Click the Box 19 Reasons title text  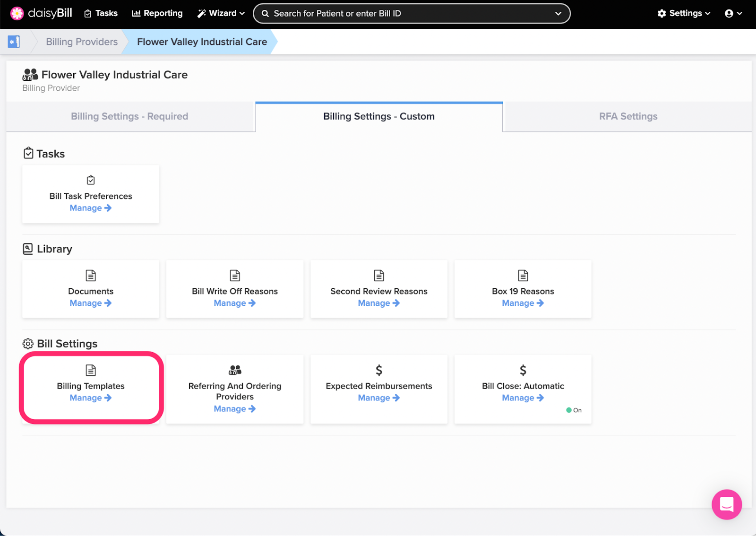[523, 291]
